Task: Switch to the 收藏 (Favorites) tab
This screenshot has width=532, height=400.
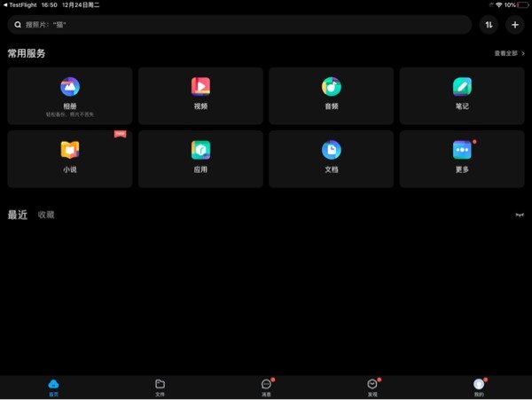Action: (x=46, y=215)
